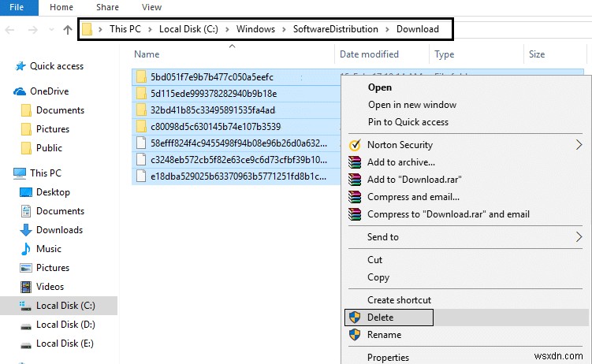Select This PC in the address breadcrumb
592x364 pixels.
point(125,29)
